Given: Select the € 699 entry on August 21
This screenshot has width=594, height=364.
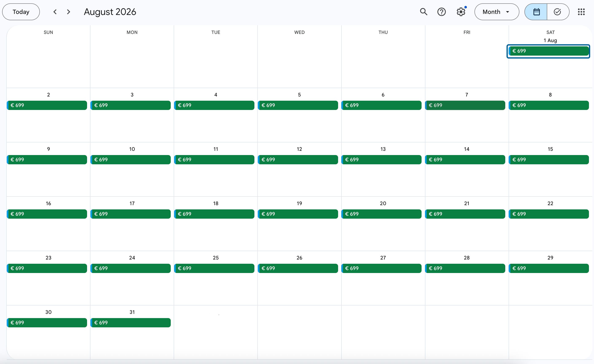Looking at the screenshot, I should pos(465,214).
